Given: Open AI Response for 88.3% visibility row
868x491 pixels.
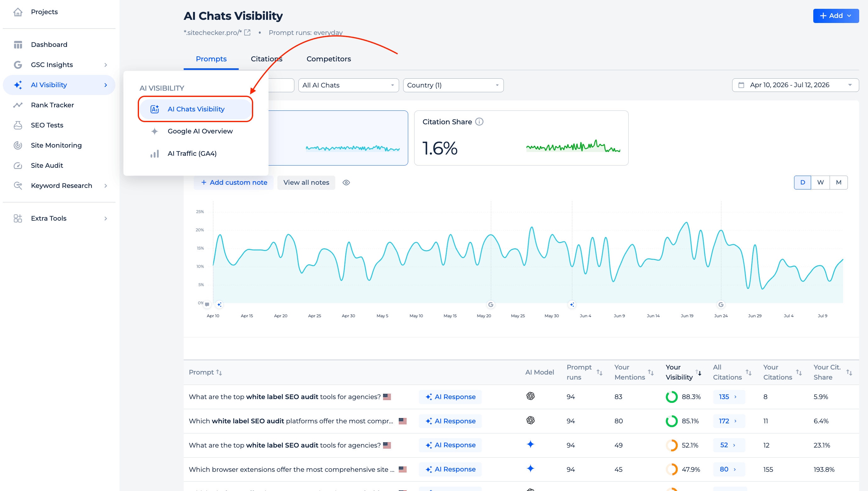Looking at the screenshot, I should [450, 397].
